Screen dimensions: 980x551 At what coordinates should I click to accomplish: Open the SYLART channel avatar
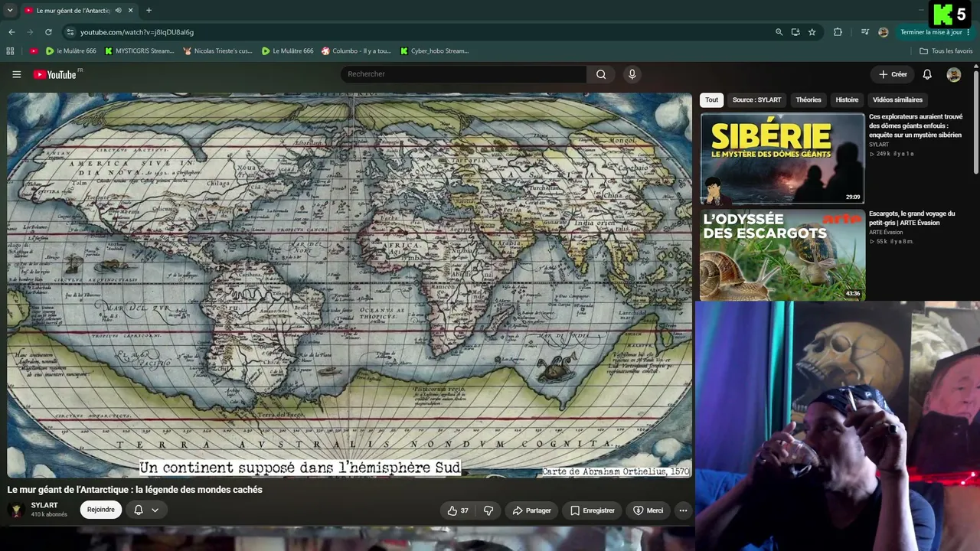pyautogui.click(x=17, y=510)
